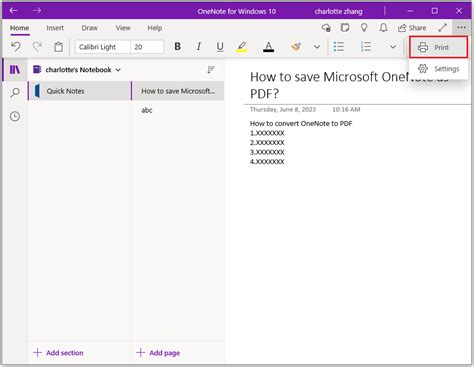Click the Share button
The height and width of the screenshot is (367, 474).
point(412,28)
